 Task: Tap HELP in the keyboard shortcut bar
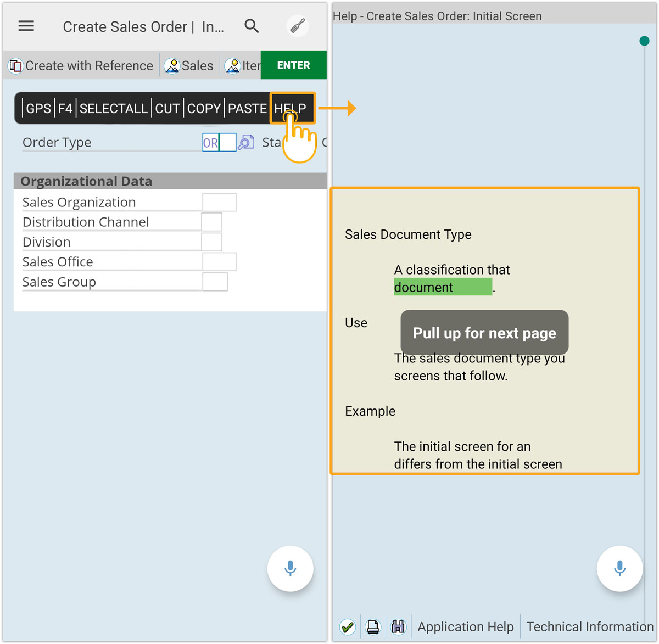pos(291,108)
